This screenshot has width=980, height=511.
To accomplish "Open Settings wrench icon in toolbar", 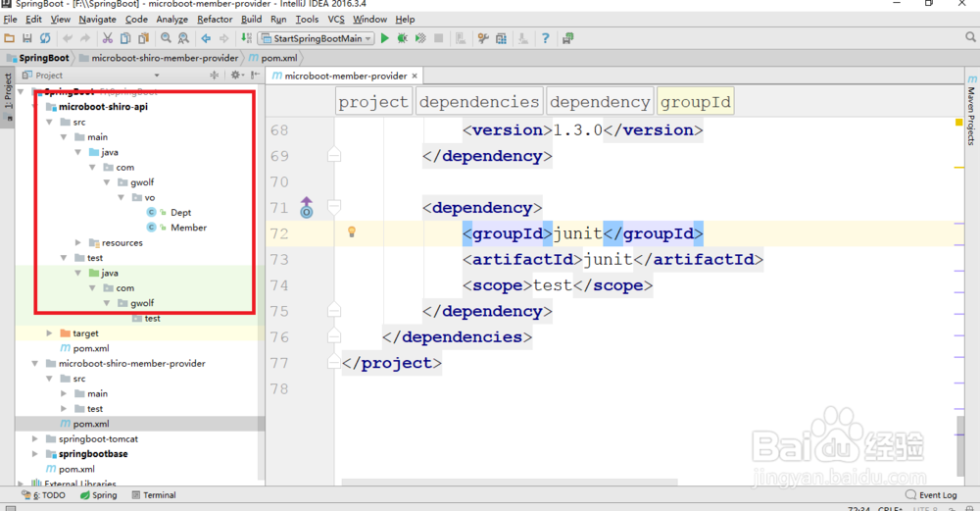I will (482, 38).
